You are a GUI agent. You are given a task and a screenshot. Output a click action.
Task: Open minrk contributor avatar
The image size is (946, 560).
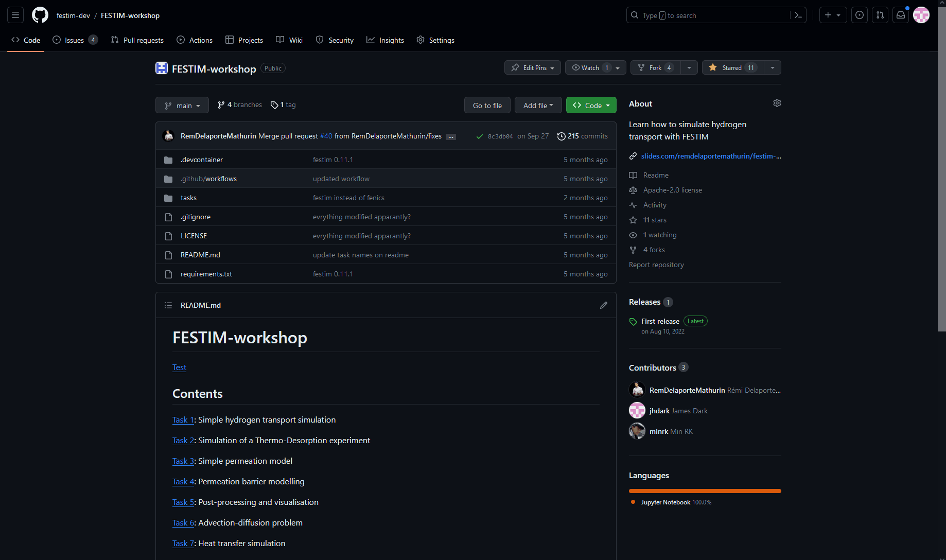pos(637,431)
